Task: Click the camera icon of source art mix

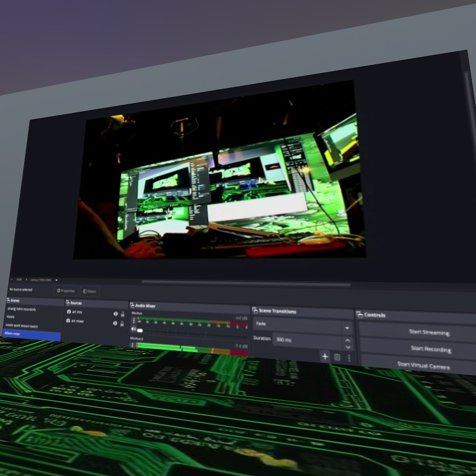Action: pyautogui.click(x=69, y=311)
